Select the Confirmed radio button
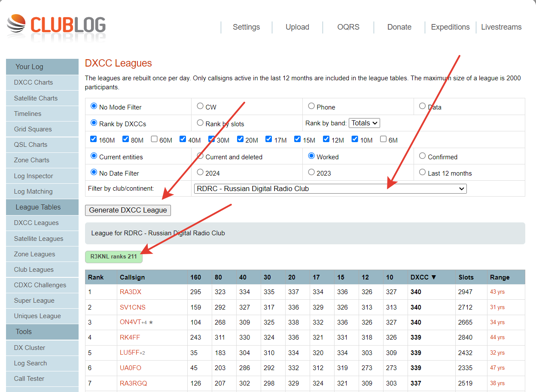The width and height of the screenshot is (536, 392). 423,156
